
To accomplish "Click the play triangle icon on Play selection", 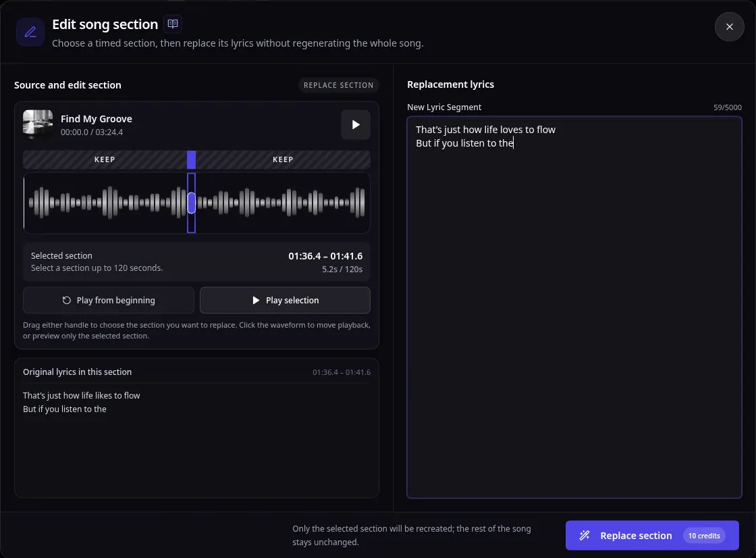I will click(256, 300).
